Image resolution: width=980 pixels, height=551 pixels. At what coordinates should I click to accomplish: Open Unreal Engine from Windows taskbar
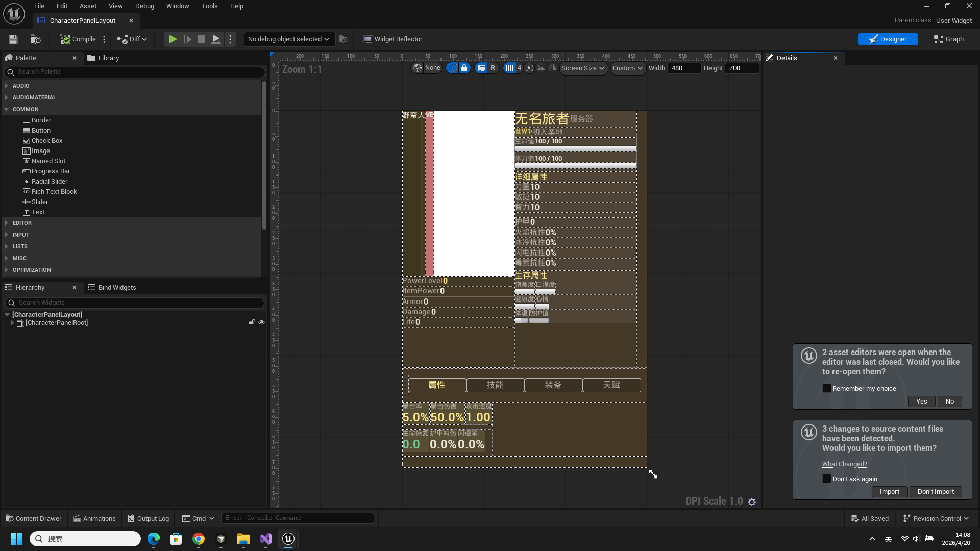[x=288, y=539]
